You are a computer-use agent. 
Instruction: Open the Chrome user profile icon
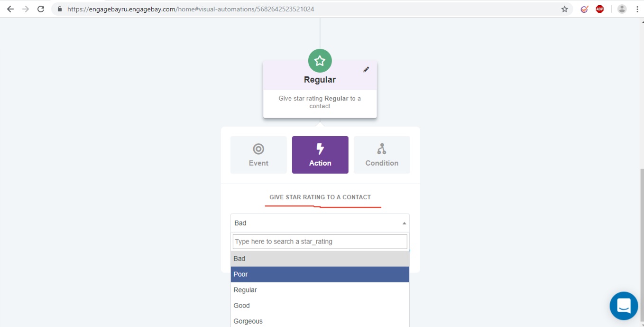622,9
